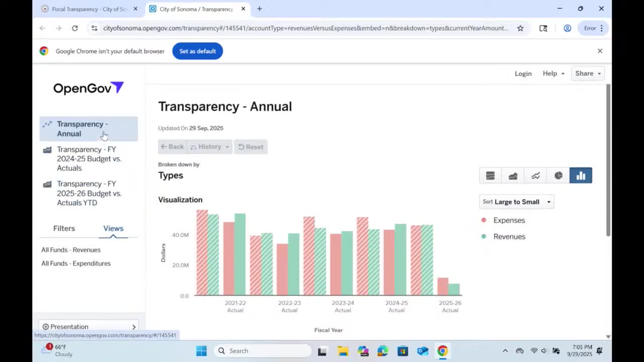The height and width of the screenshot is (362, 644).
Task: Click the page vertical scrollbar
Action: 608,160
